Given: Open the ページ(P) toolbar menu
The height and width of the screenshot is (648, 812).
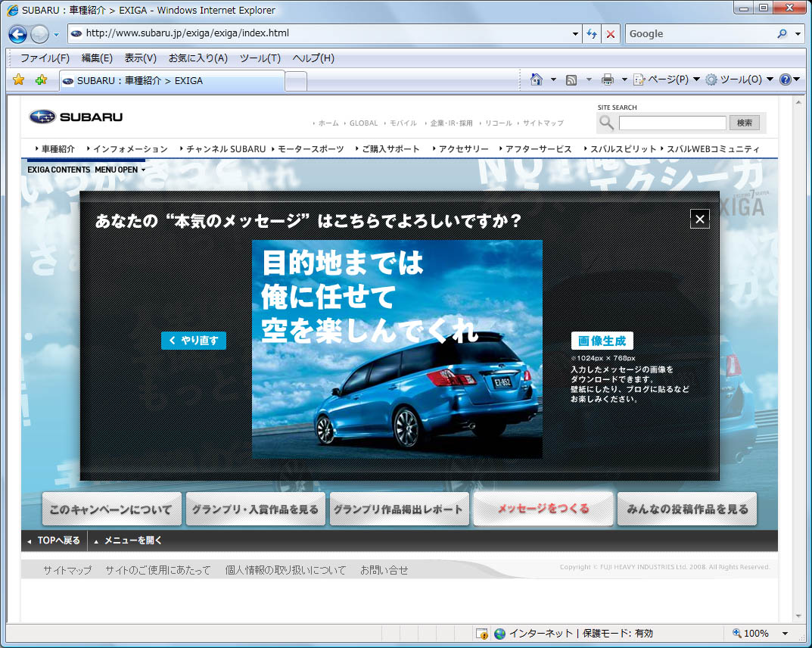Looking at the screenshot, I should (x=667, y=79).
